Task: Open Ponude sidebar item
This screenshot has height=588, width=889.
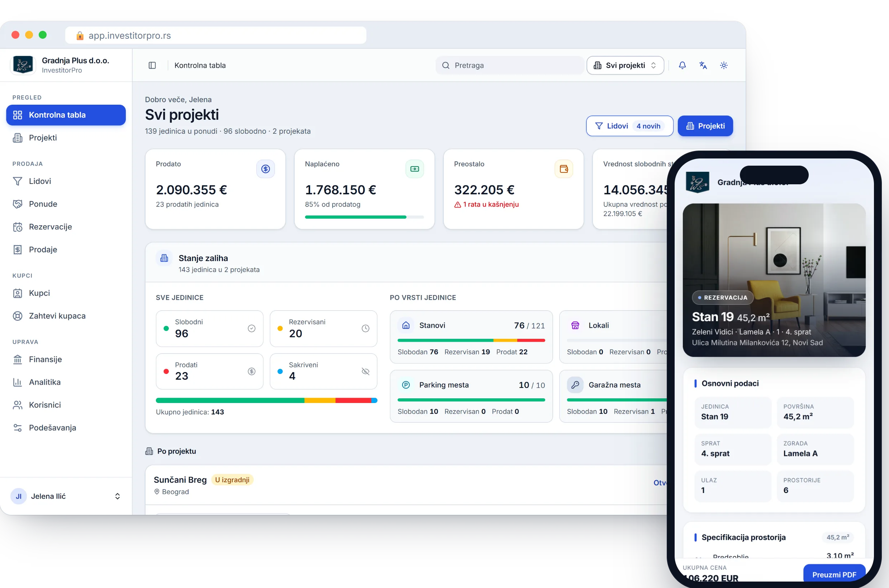Action: pos(66,204)
